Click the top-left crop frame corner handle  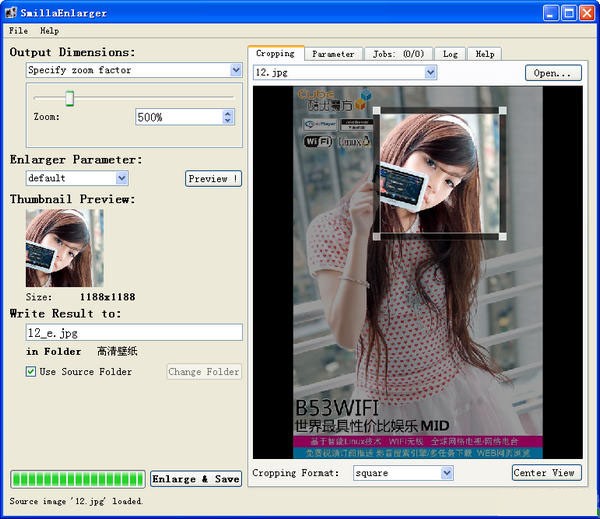[377, 111]
